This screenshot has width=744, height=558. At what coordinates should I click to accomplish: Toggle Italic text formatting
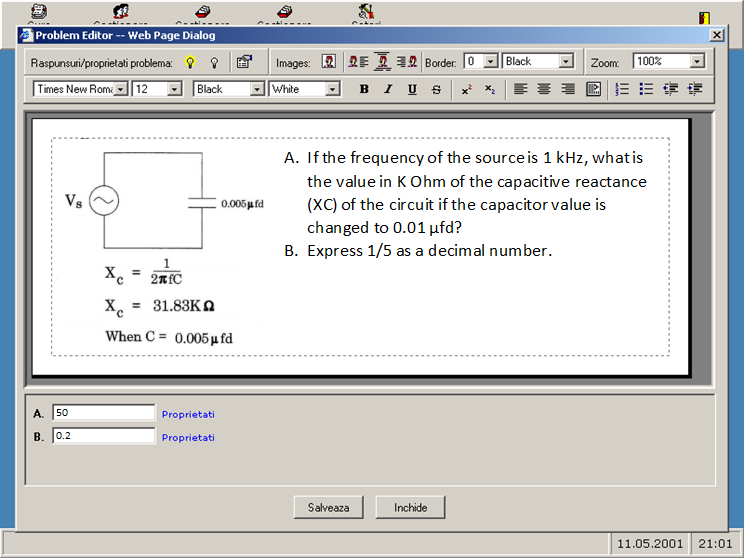pyautogui.click(x=388, y=89)
